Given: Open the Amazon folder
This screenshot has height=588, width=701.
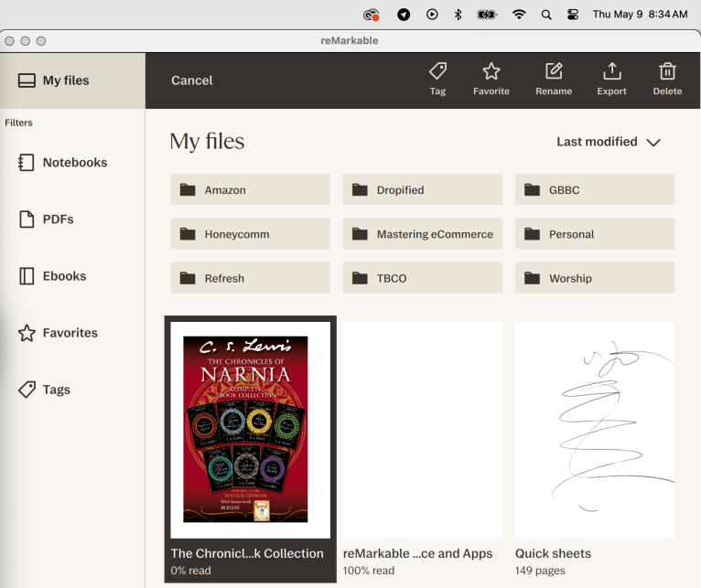Looking at the screenshot, I should click(250, 189).
